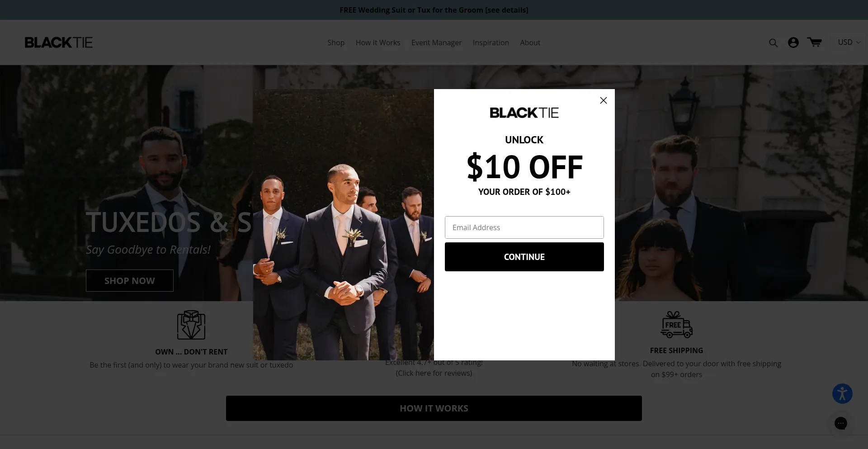
Task: View the shopping cart icon
Action: [x=814, y=42]
